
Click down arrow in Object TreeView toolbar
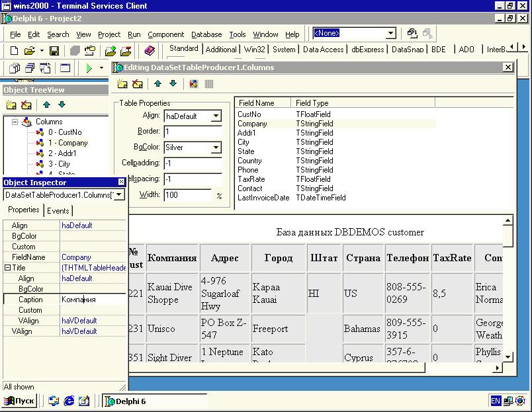(x=62, y=104)
